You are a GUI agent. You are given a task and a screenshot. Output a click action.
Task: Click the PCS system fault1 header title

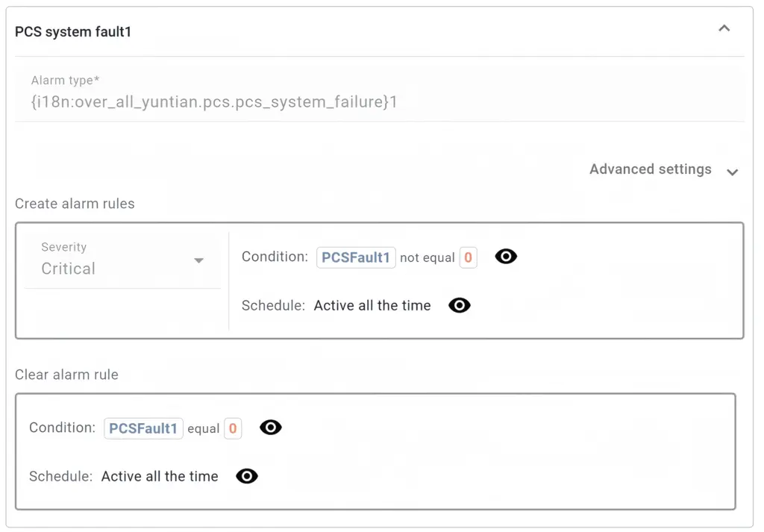point(73,32)
